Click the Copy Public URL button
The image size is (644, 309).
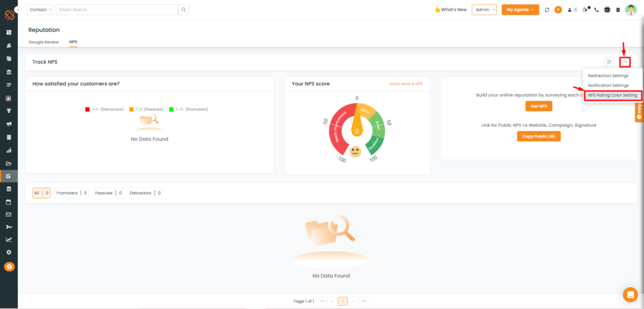coord(538,136)
